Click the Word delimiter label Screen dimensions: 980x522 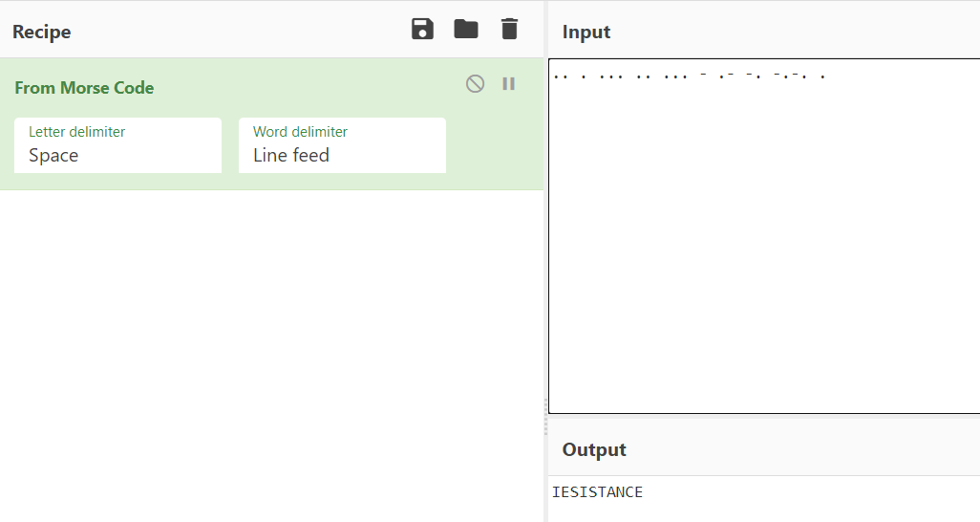tap(300, 131)
